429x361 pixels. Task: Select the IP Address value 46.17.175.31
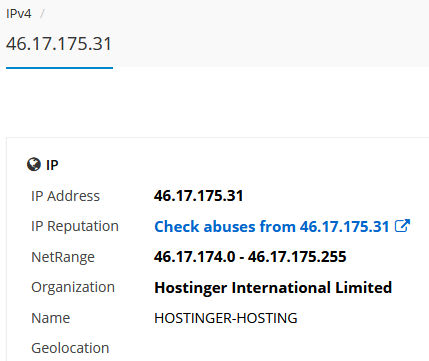click(198, 196)
